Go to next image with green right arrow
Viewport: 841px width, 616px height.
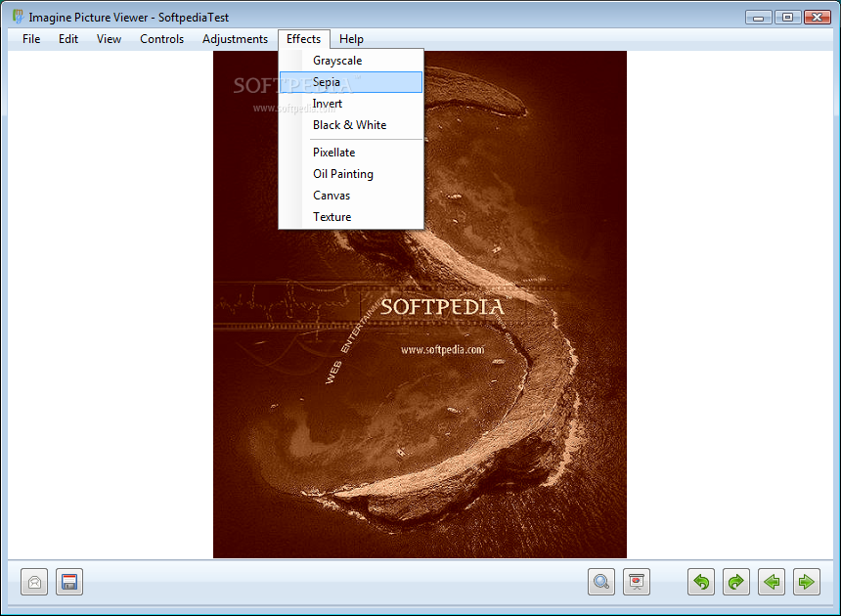click(x=806, y=582)
